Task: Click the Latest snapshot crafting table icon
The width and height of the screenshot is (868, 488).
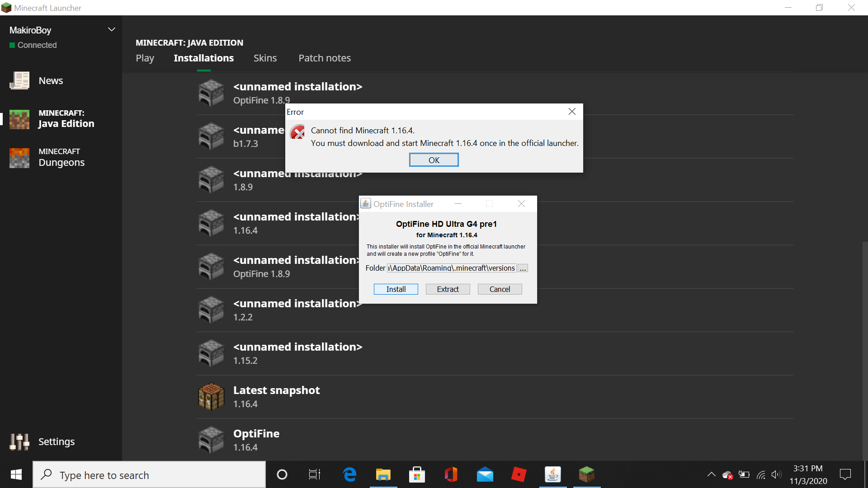Action: (x=211, y=397)
